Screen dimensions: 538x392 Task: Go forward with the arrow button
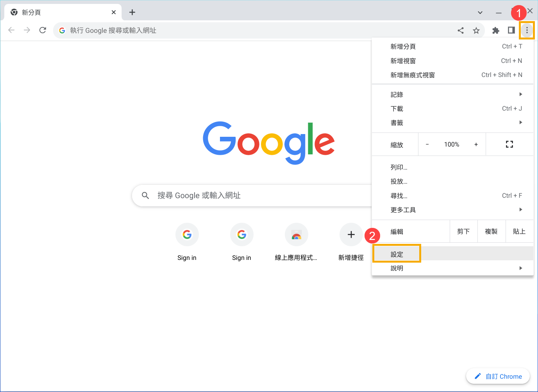coord(27,30)
